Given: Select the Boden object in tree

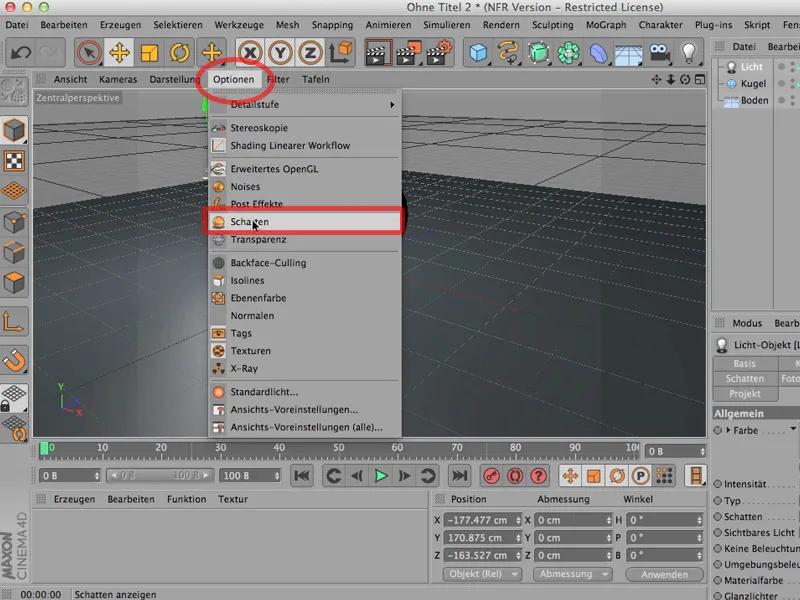Looking at the screenshot, I should click(x=754, y=101).
